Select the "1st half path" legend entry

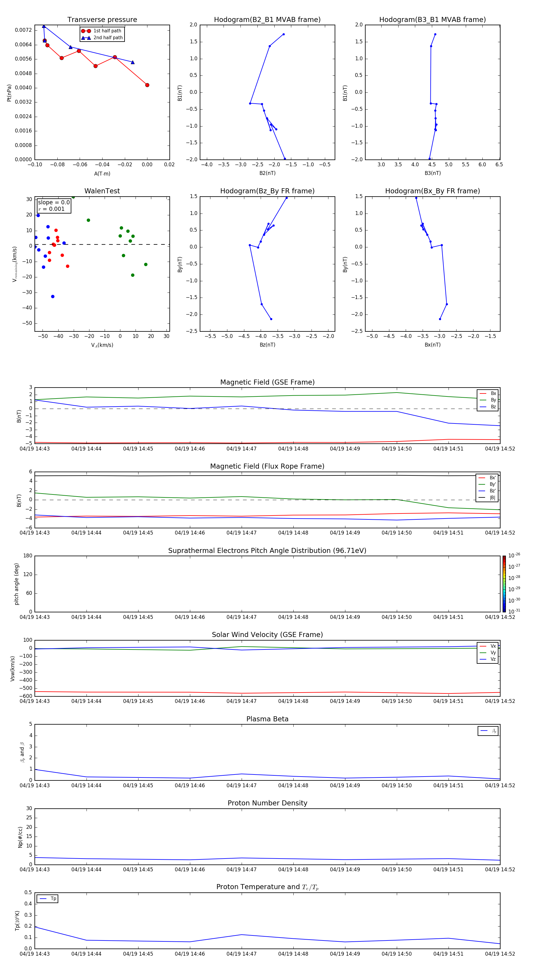[x=102, y=31]
